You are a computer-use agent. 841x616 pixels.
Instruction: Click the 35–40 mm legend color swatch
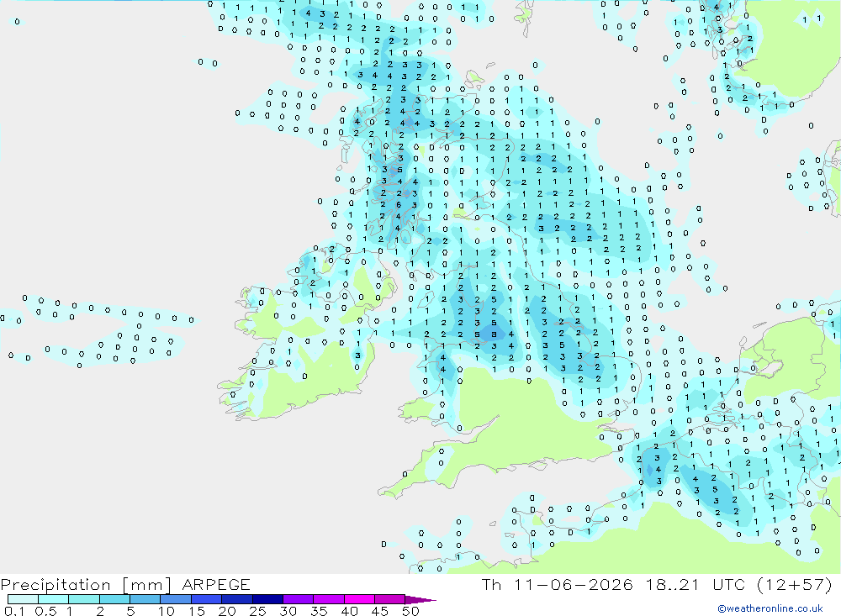[x=328, y=599]
